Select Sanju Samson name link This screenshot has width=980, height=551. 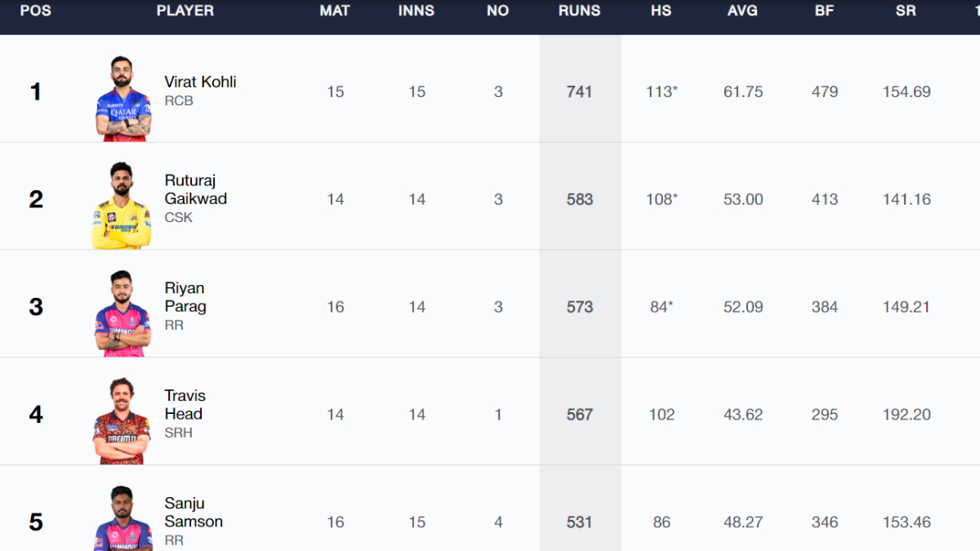click(194, 513)
